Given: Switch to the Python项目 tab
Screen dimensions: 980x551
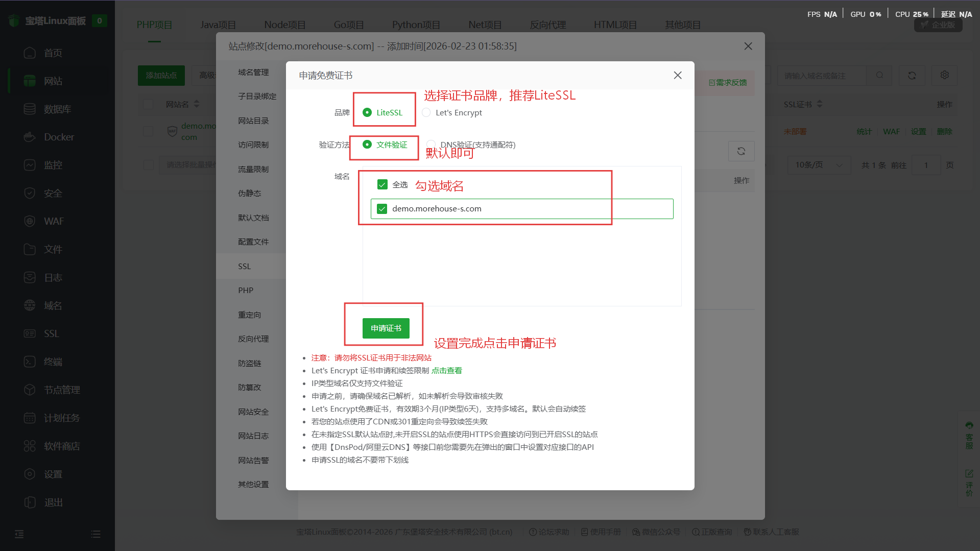Looking at the screenshot, I should click(416, 24).
